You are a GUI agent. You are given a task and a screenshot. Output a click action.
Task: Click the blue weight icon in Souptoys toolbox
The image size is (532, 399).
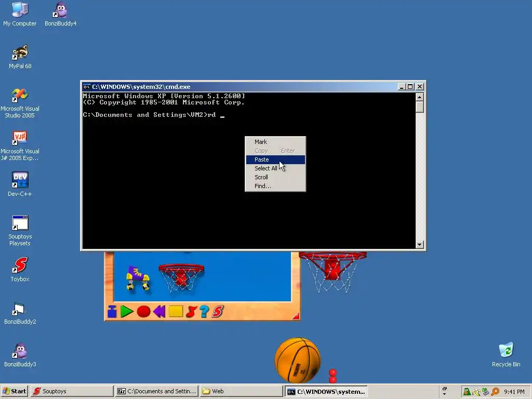(112, 312)
